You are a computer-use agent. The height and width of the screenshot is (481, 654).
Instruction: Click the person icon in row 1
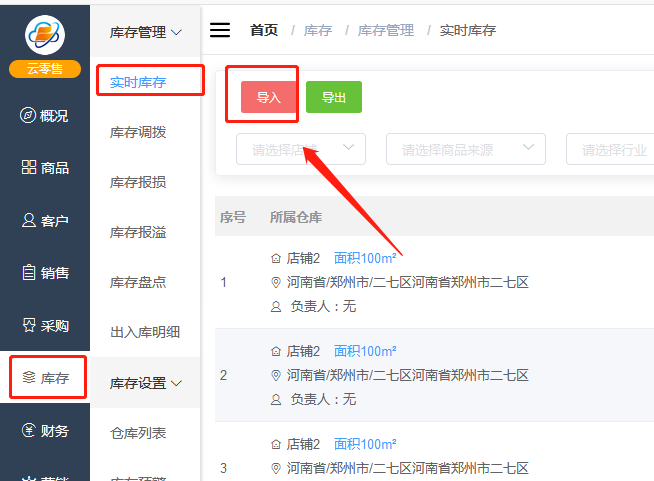276,307
